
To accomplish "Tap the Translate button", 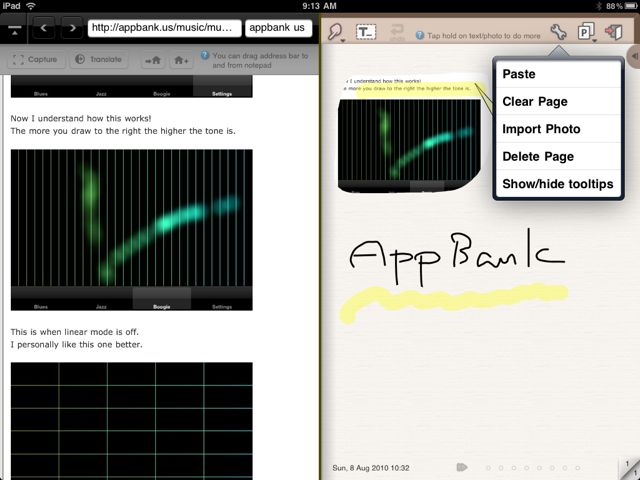I will coord(99,60).
